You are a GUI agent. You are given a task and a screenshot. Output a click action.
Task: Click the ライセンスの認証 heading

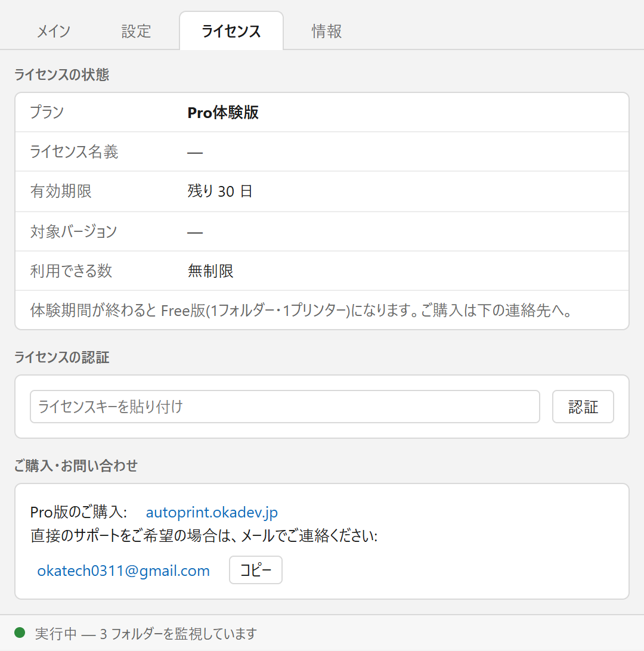click(x=62, y=358)
